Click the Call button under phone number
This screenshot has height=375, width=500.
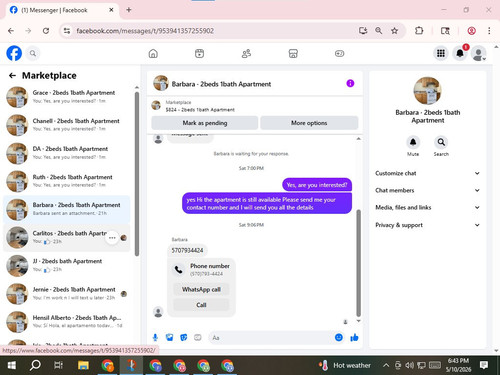click(x=201, y=305)
